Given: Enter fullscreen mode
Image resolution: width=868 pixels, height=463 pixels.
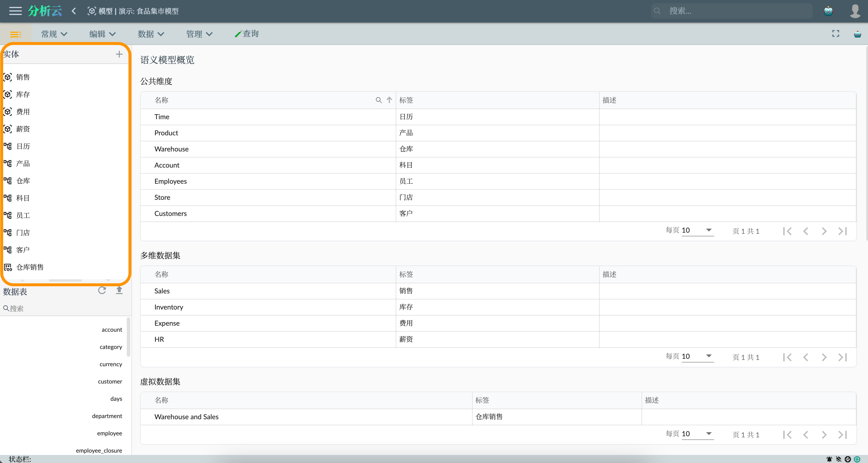Looking at the screenshot, I should click(835, 34).
